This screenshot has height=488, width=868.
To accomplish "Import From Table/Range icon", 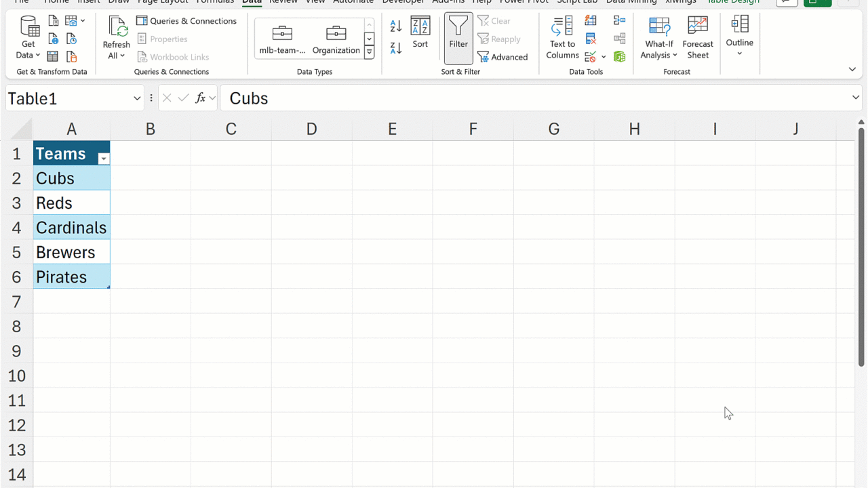I will (53, 57).
